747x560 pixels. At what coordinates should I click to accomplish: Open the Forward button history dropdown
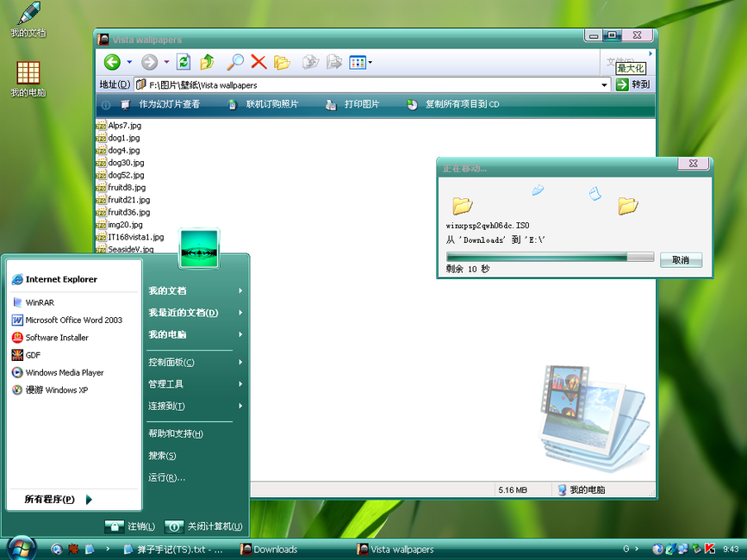[x=166, y=62]
